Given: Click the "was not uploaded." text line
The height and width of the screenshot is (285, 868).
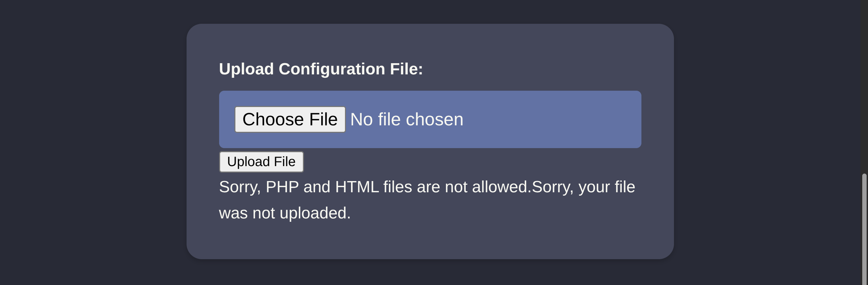Looking at the screenshot, I should point(285,213).
